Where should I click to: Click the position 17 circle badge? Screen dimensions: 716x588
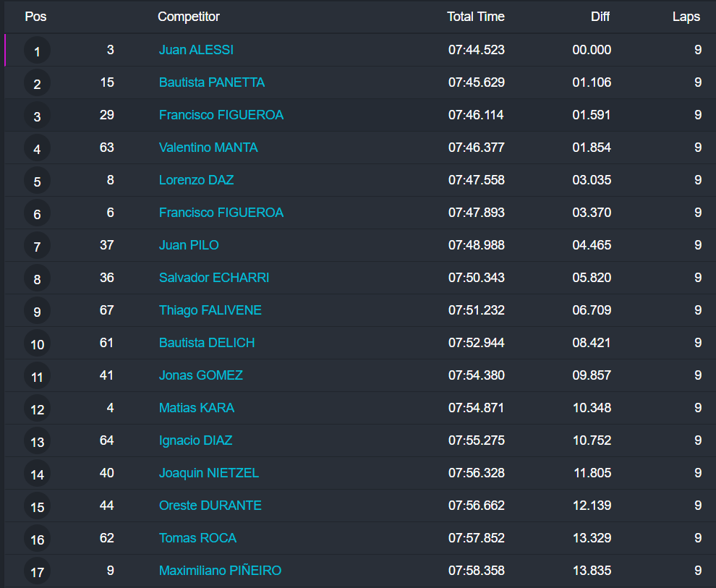coord(37,571)
